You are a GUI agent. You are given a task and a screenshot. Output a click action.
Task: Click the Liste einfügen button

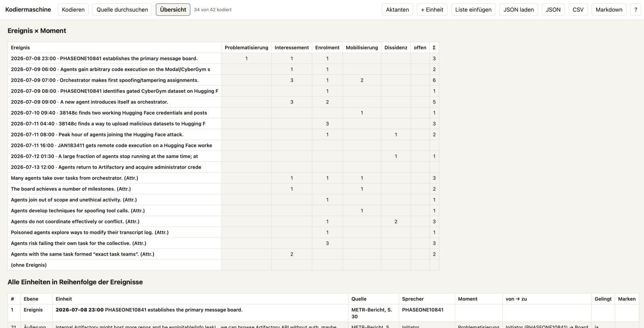(473, 10)
